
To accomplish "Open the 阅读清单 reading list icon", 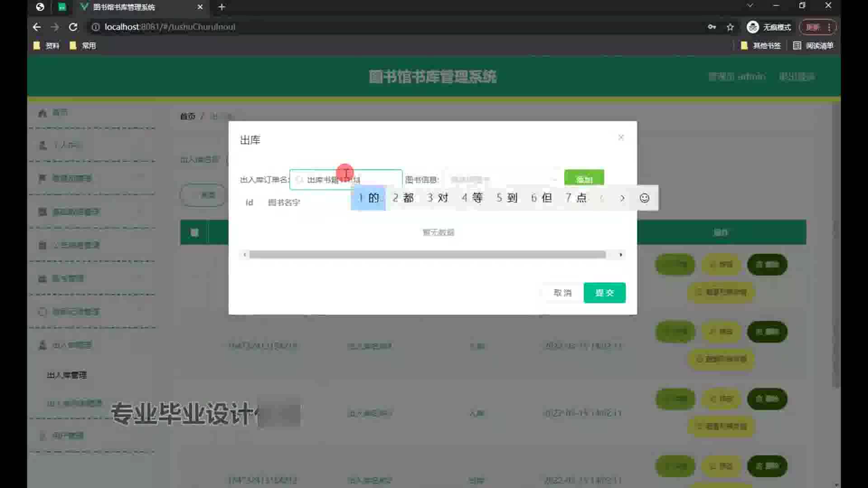I will coord(797,46).
